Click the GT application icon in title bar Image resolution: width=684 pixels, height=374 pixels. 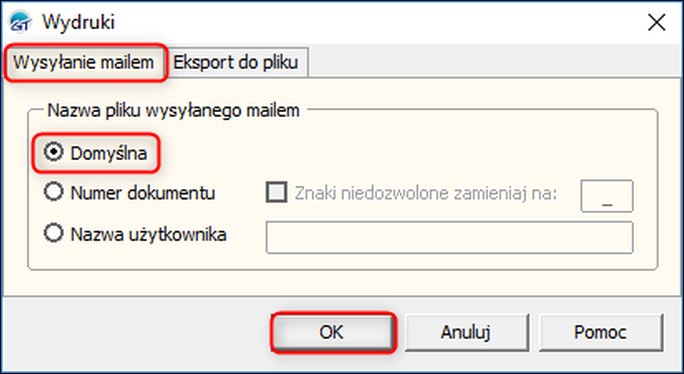[x=20, y=22]
